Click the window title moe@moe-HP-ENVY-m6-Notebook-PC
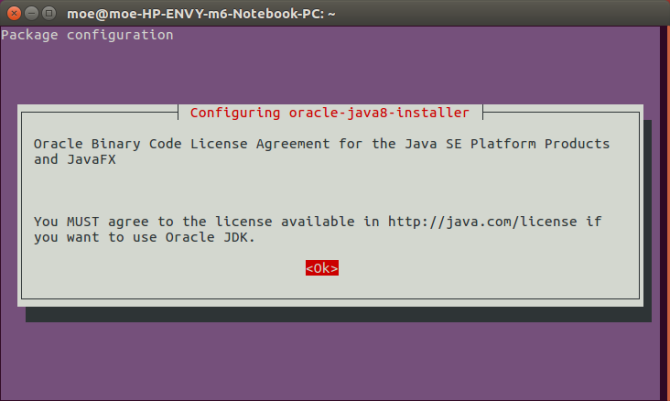Image resolution: width=670 pixels, height=401 pixels. [x=201, y=14]
